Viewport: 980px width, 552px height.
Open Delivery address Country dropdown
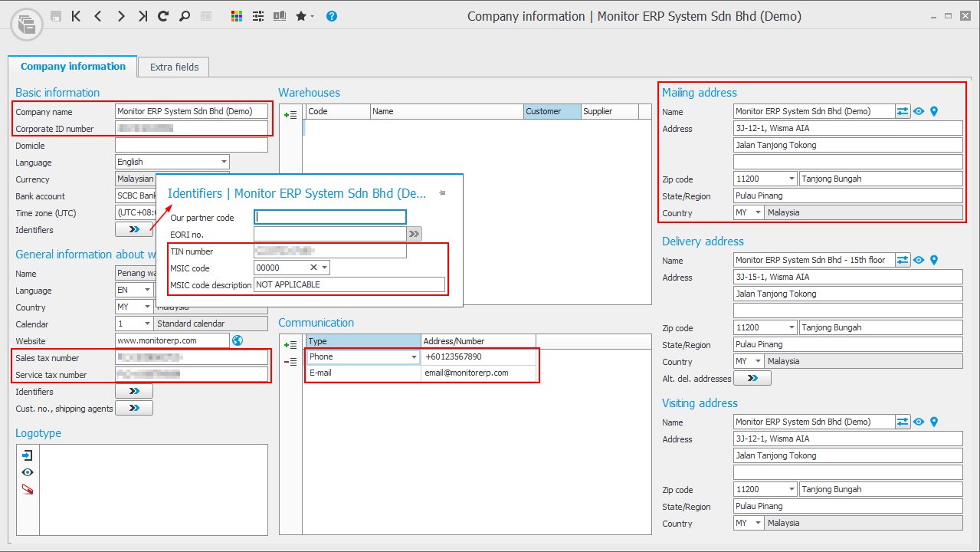coord(759,361)
